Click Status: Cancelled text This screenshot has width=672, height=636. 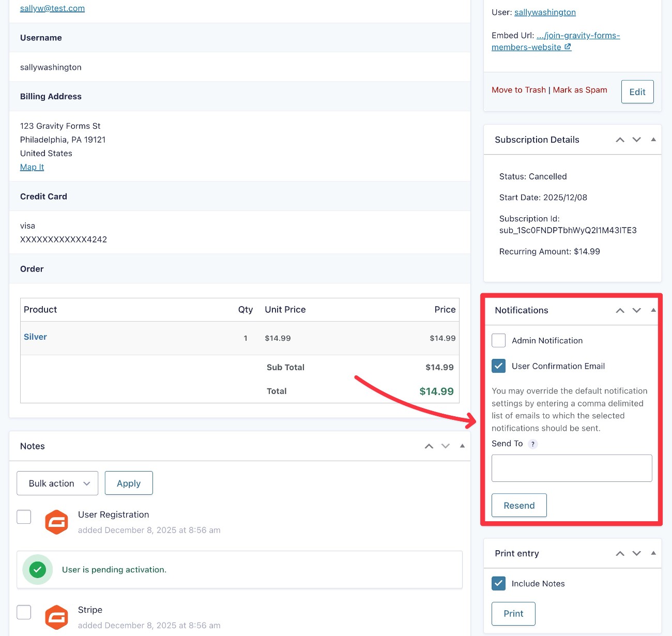pos(533,176)
